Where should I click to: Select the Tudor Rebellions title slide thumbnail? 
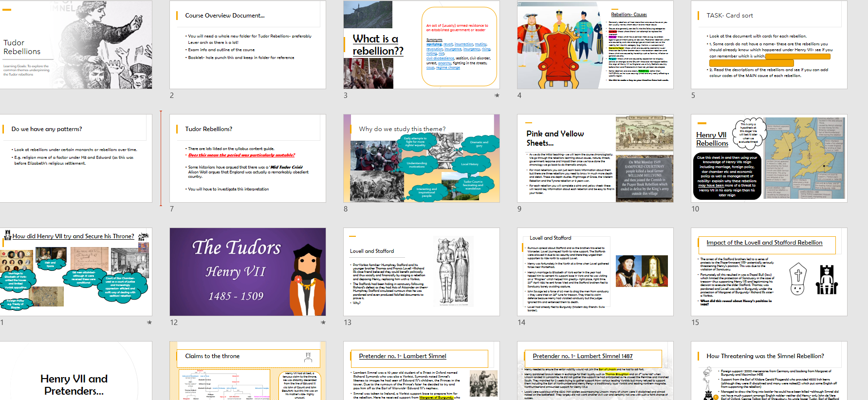click(x=76, y=45)
